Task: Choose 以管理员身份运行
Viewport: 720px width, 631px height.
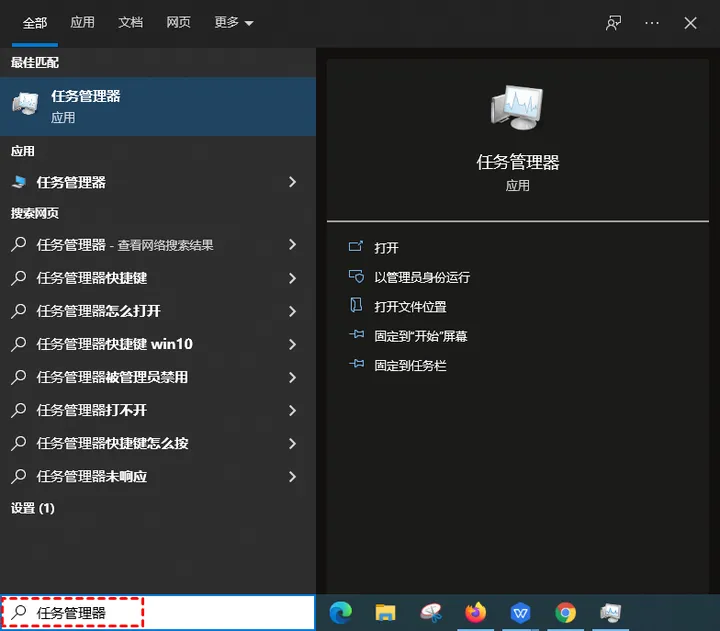Action: click(422, 277)
